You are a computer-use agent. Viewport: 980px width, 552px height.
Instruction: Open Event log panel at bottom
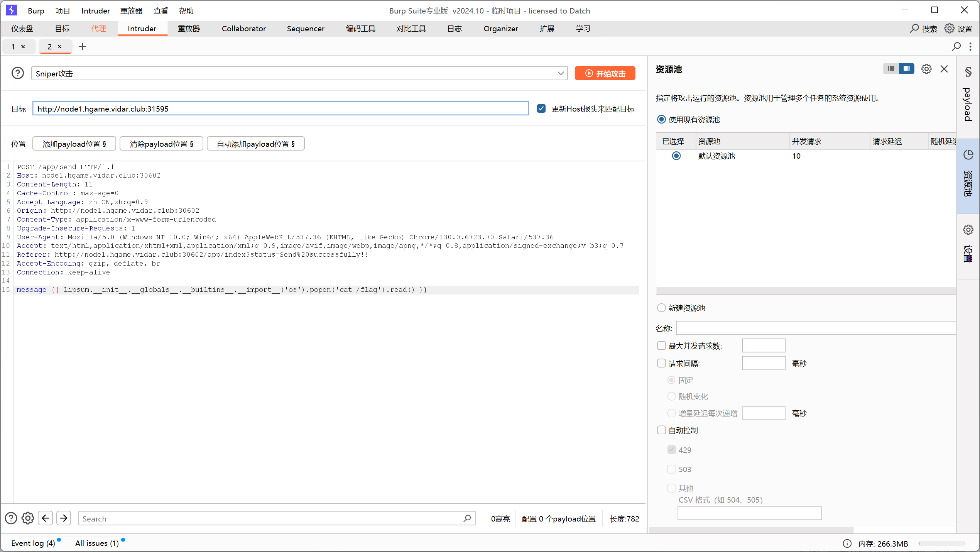[33, 543]
